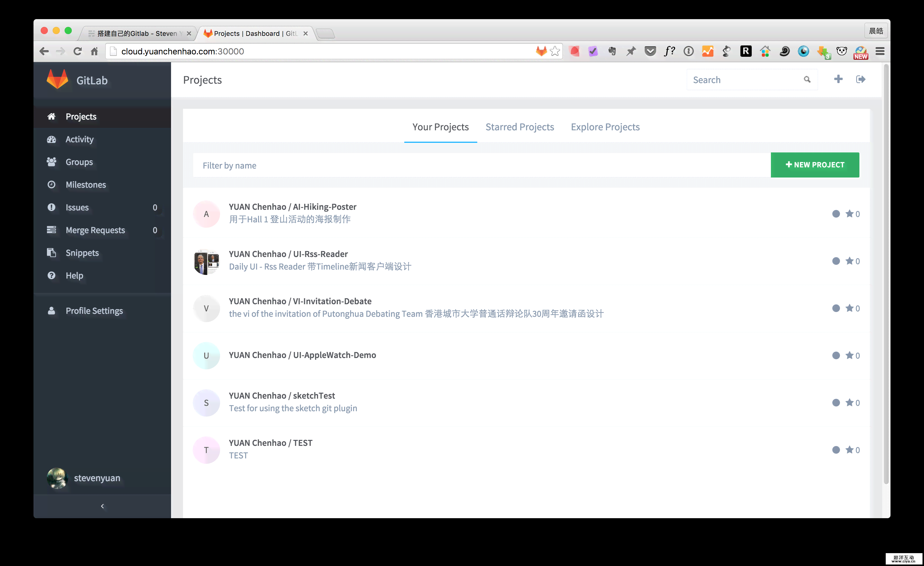Open the Help section in sidebar
Screen dimensions: 924x566
[73, 275]
